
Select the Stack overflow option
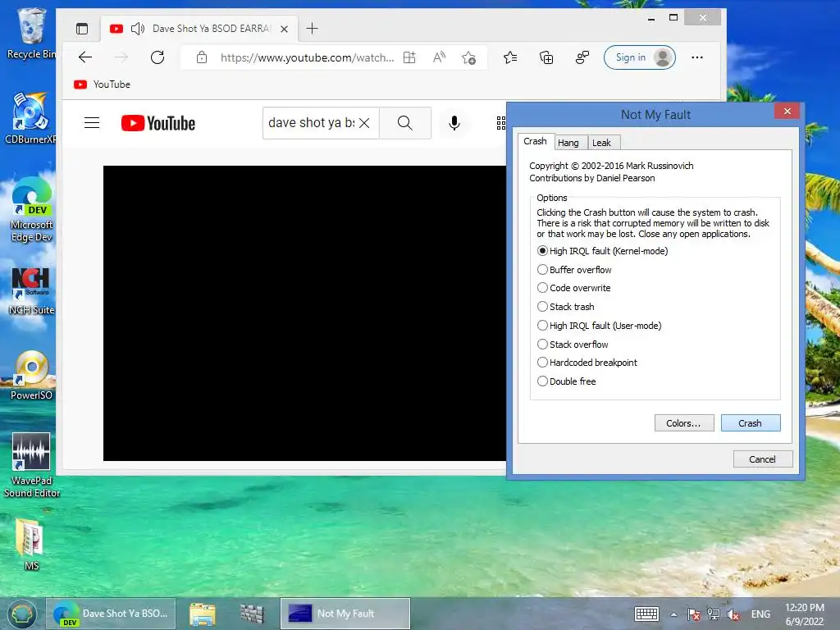click(x=573, y=344)
